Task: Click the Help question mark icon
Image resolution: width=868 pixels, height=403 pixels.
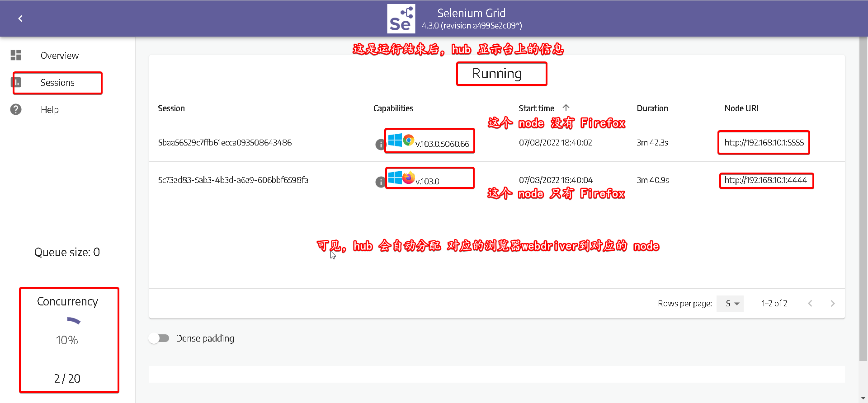Action: 16,109
